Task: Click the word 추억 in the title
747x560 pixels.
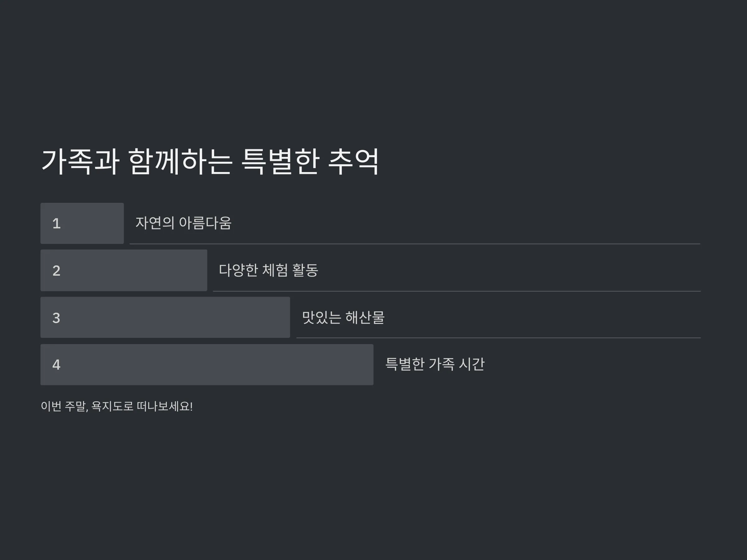Action: tap(354, 162)
